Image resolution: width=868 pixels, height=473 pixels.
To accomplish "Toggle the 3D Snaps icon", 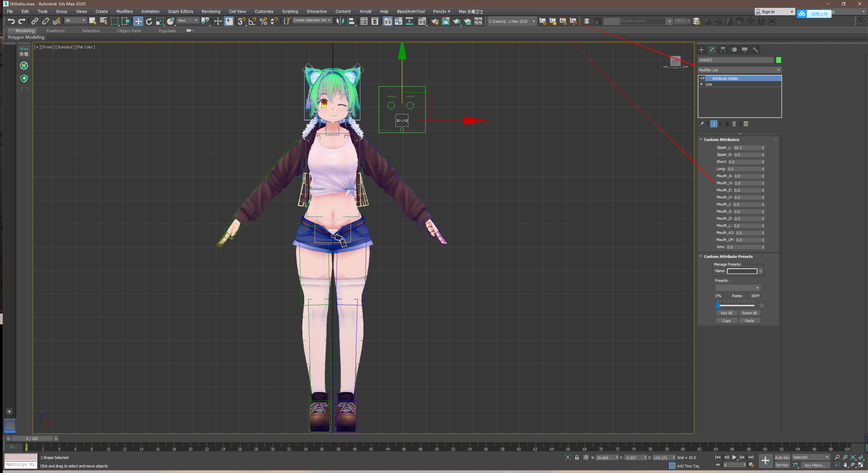I will click(x=241, y=21).
